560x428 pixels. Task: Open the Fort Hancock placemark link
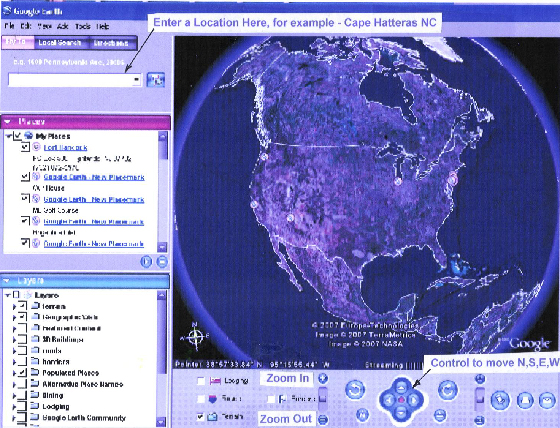pos(65,147)
